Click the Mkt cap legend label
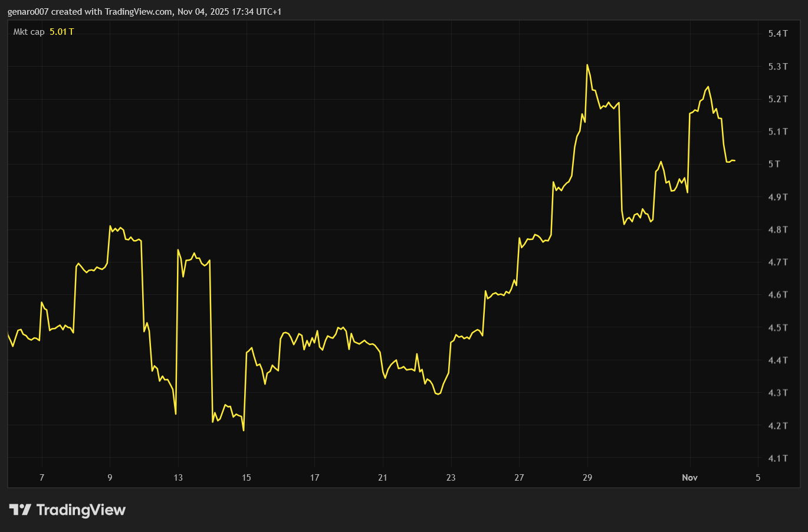This screenshot has width=808, height=532. tap(29, 32)
